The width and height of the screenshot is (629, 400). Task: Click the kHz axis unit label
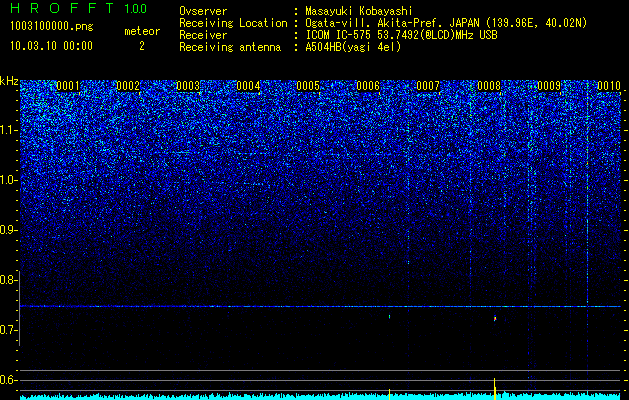9,81
